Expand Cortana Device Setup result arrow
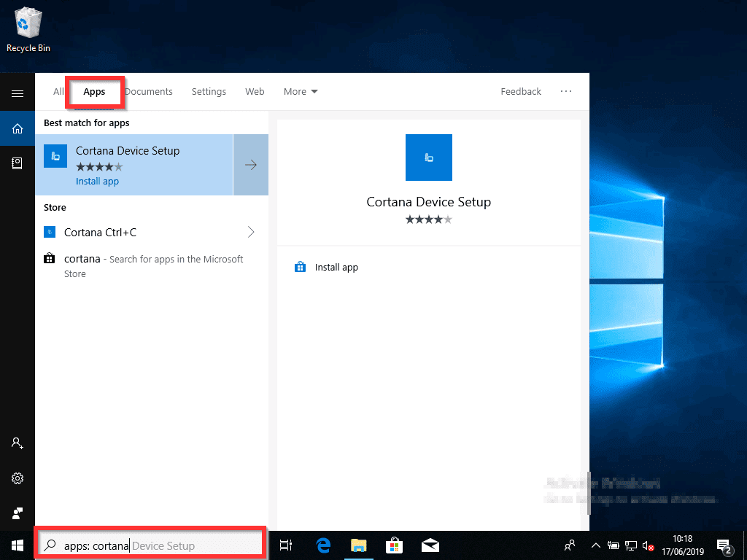 click(x=251, y=165)
